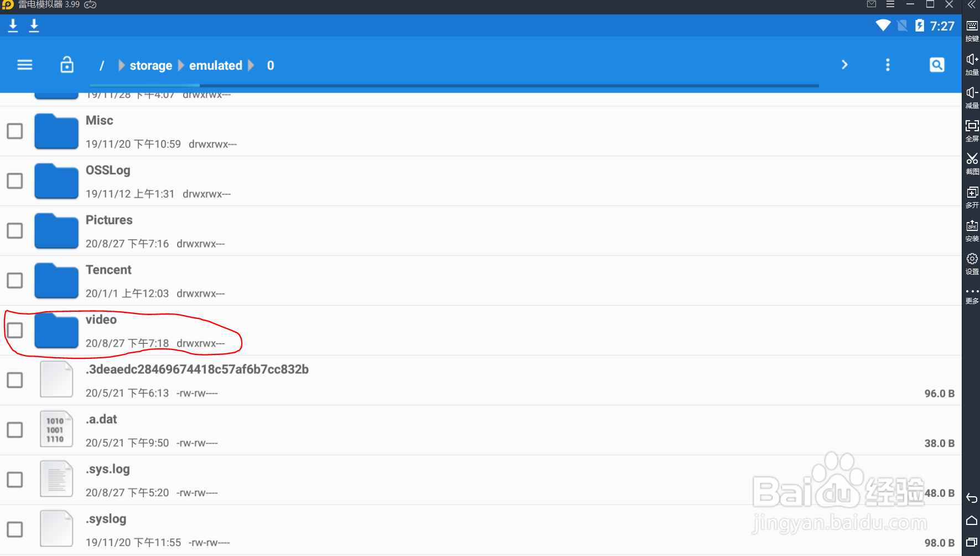Open the three-dot overflow menu
The height and width of the screenshot is (556, 980).
pyautogui.click(x=888, y=65)
